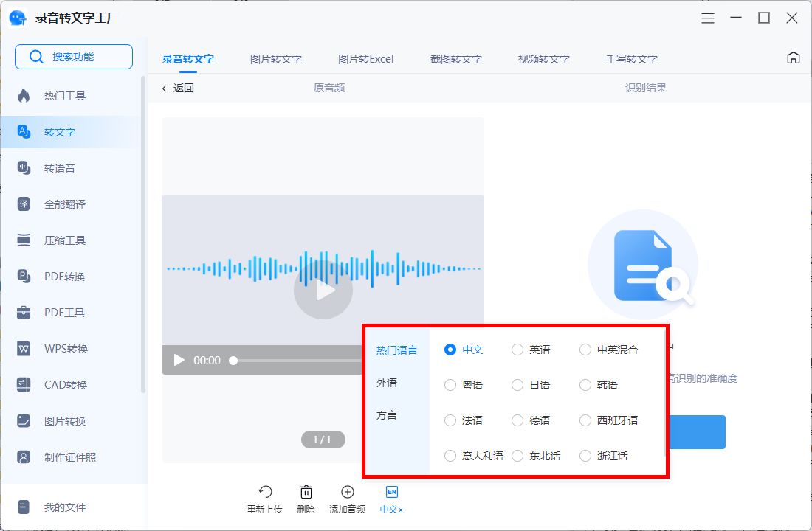
Task: Click the audio progress slider handle
Action: 233,360
